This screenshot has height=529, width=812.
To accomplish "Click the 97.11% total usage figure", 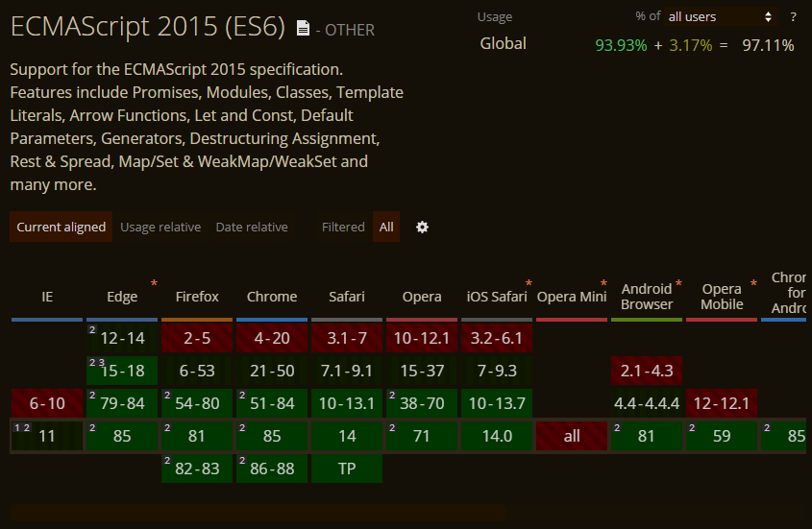I will (768, 45).
